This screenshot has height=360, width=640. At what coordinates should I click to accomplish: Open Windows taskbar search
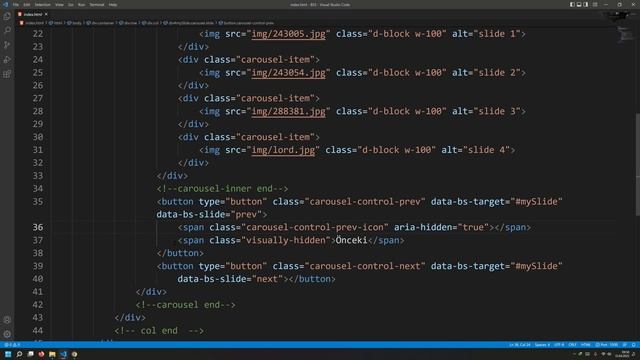19,354
